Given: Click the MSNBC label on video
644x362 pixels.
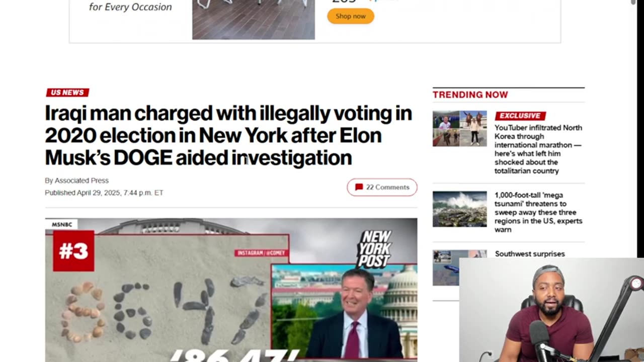Looking at the screenshot, I should coord(62,225).
